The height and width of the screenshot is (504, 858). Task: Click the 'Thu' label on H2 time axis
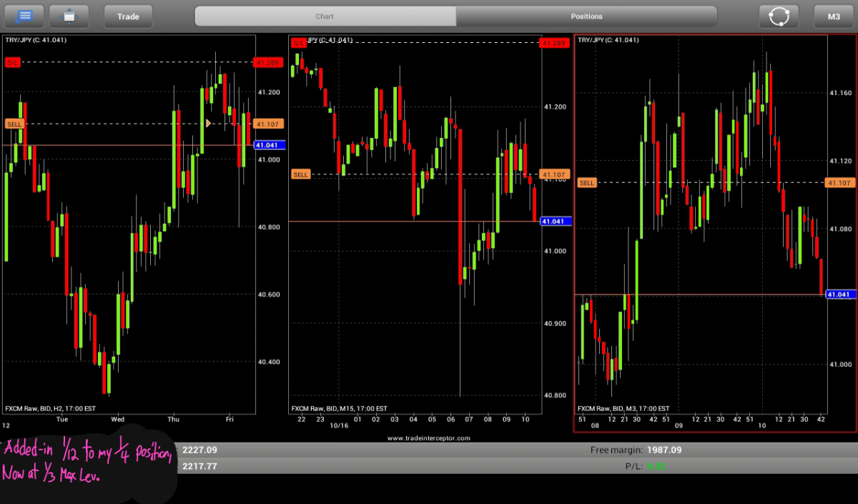(173, 419)
